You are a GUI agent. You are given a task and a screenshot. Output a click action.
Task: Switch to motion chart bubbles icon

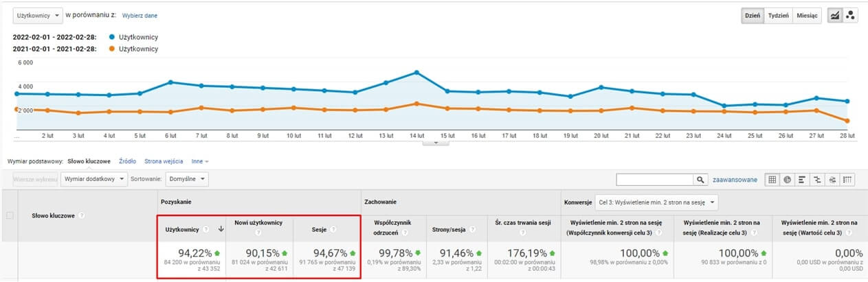coord(850,16)
